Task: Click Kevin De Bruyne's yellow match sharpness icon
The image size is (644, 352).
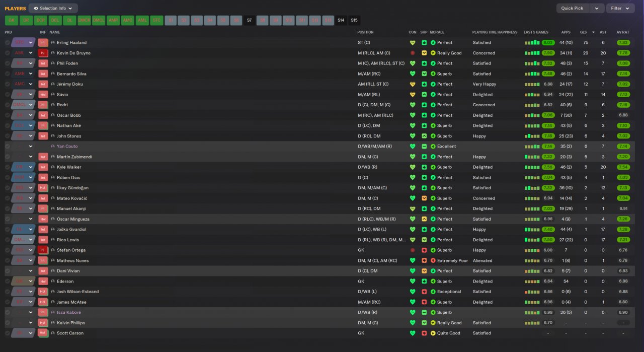Action: tap(424, 53)
